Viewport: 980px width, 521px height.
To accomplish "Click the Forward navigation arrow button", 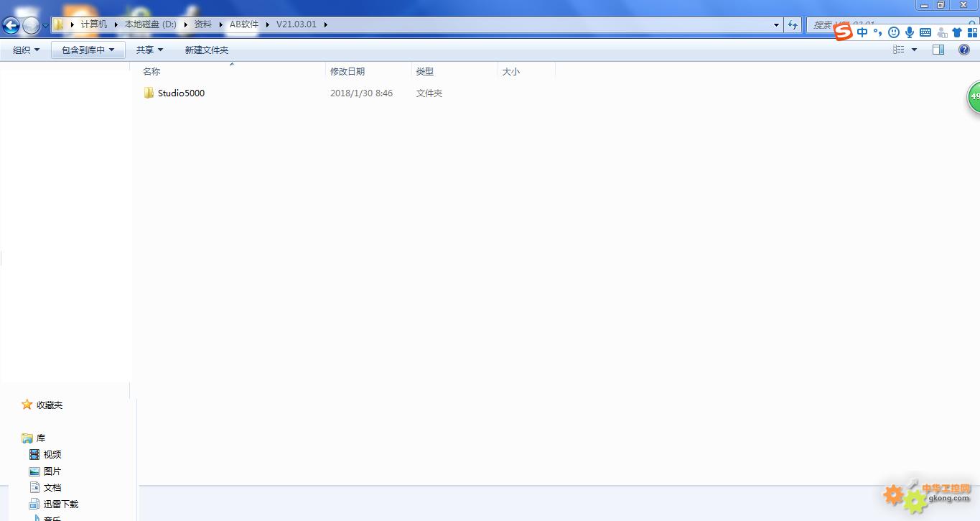I will pyautogui.click(x=31, y=26).
